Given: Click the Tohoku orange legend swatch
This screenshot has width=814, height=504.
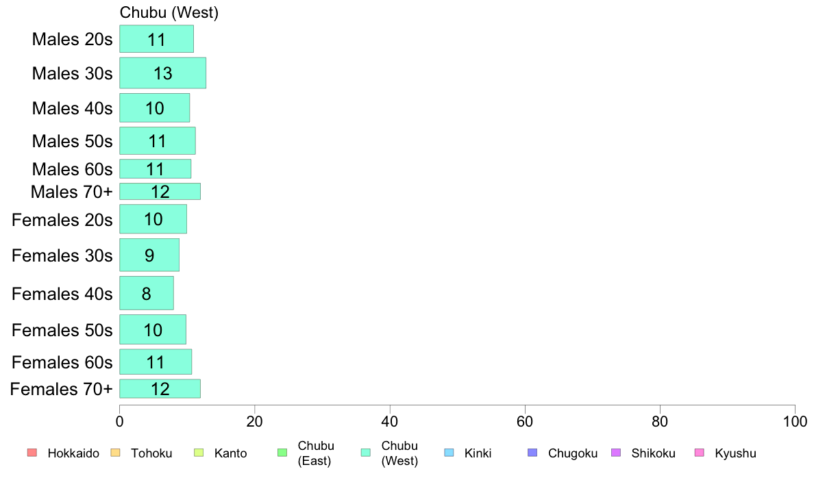Looking at the screenshot, I should (115, 453).
